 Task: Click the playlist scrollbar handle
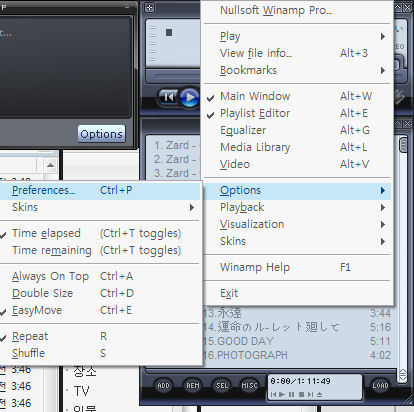click(403, 145)
